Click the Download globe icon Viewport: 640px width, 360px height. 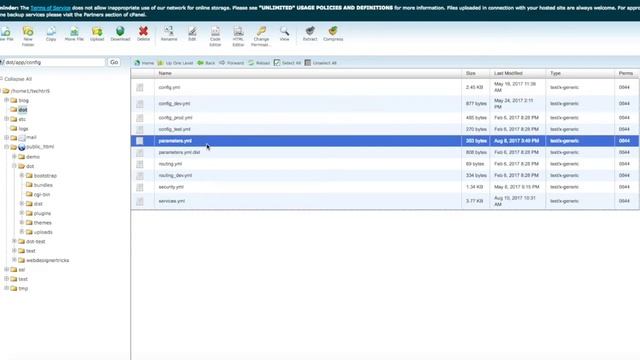tap(120, 31)
